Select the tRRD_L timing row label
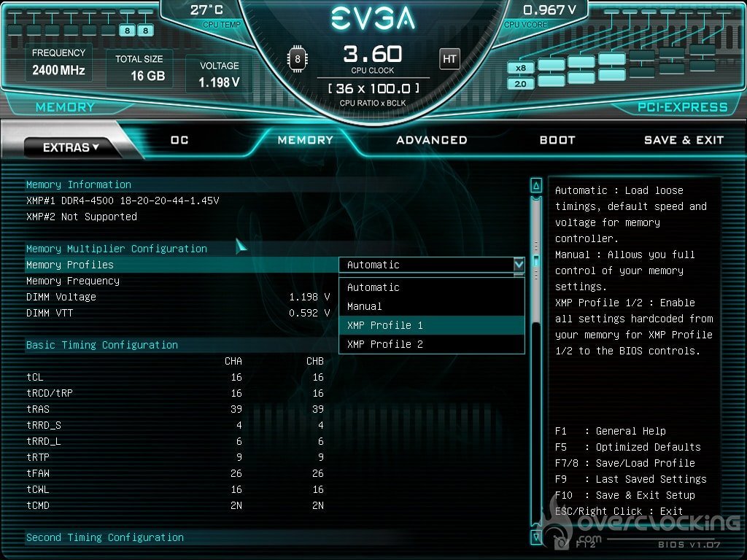The height and width of the screenshot is (560, 747). coord(43,441)
